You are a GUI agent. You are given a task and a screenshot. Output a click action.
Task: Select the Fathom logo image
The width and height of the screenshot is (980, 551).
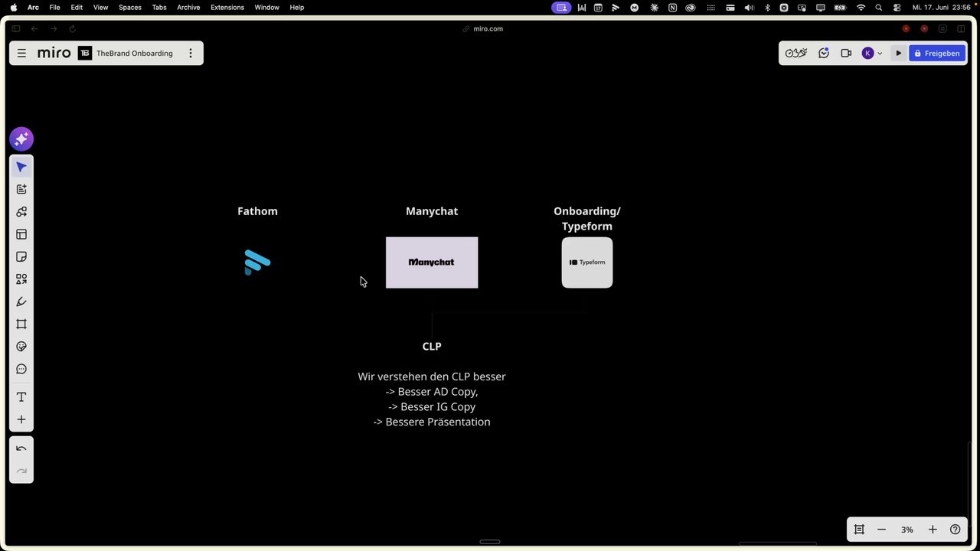(257, 262)
